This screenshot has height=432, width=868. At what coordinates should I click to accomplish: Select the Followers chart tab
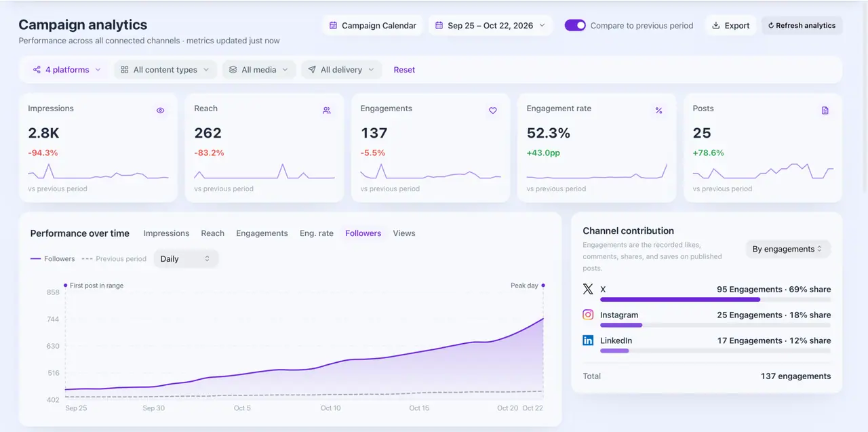point(363,233)
